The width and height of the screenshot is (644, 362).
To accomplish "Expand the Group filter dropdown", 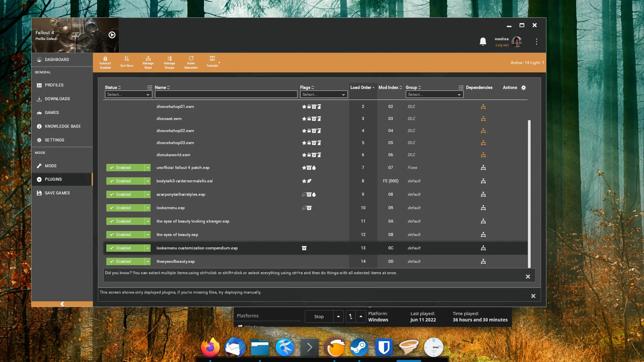I will coord(434,94).
